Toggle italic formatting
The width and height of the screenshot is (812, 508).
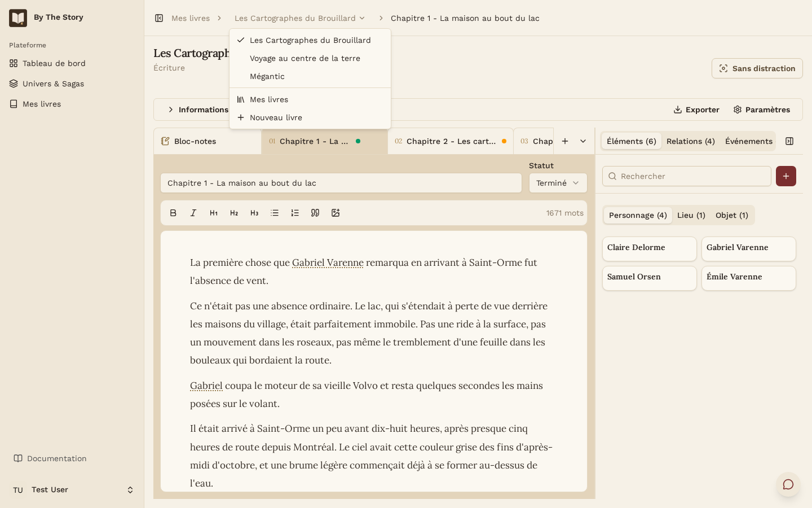click(x=193, y=213)
